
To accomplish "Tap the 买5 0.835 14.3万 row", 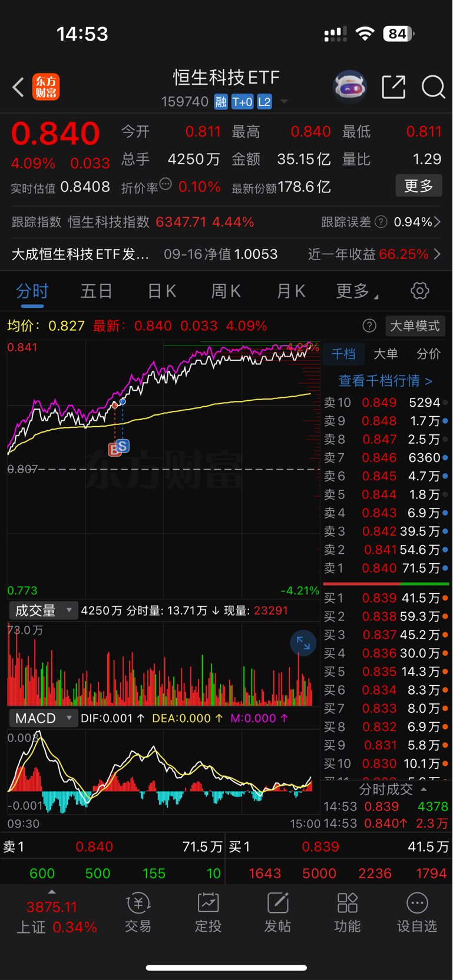I will (x=386, y=672).
